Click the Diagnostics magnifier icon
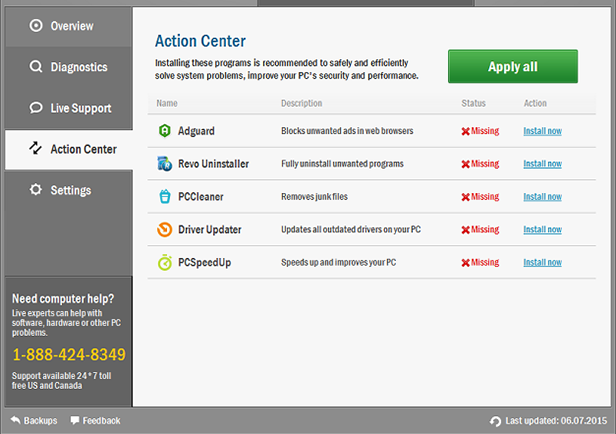The height and width of the screenshot is (434, 616). tap(36, 67)
